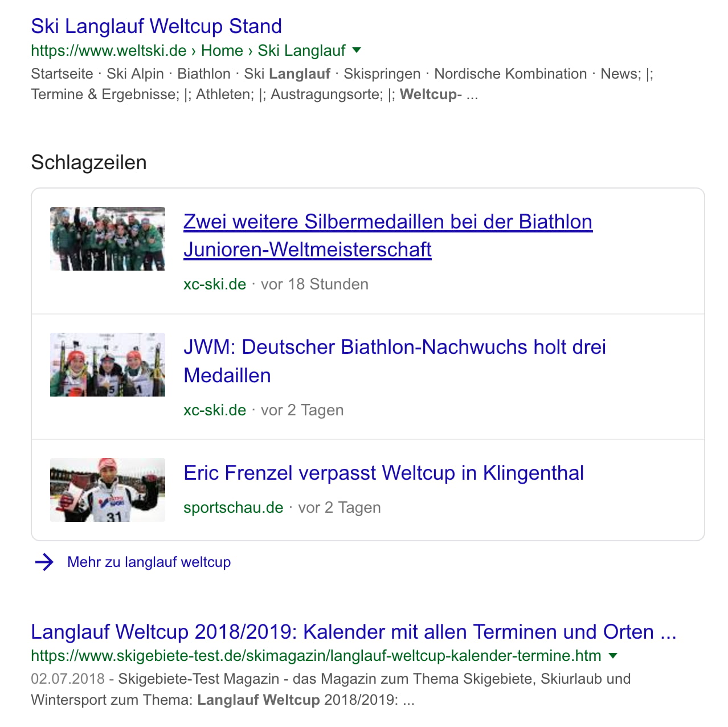Expand the weltski.de URL dropdown arrow
The image size is (728, 727).
click(x=357, y=50)
